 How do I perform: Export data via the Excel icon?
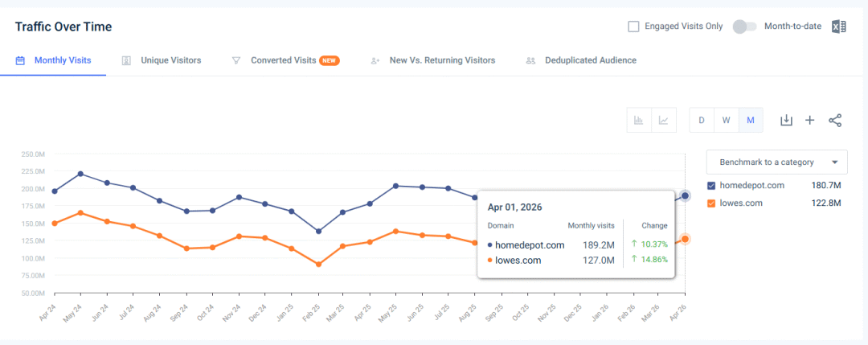click(838, 27)
